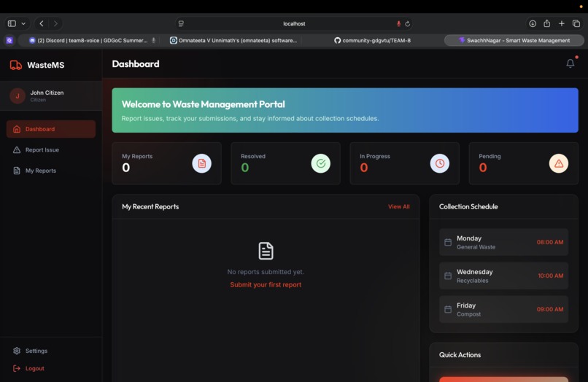Image resolution: width=588 pixels, height=382 pixels.
Task: Open Settings in the sidebar
Action: point(51,351)
